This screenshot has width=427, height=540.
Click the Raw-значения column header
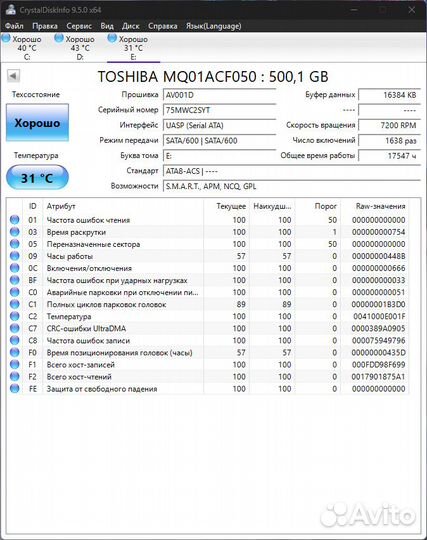[375, 206]
